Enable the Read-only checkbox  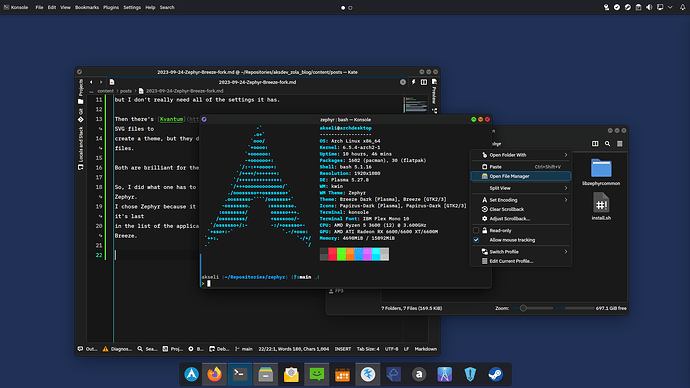476,230
